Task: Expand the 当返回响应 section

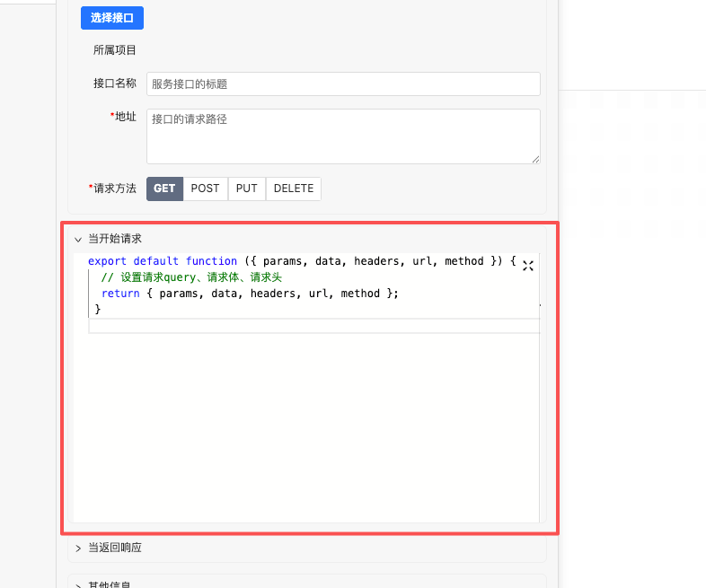Action: pos(78,548)
